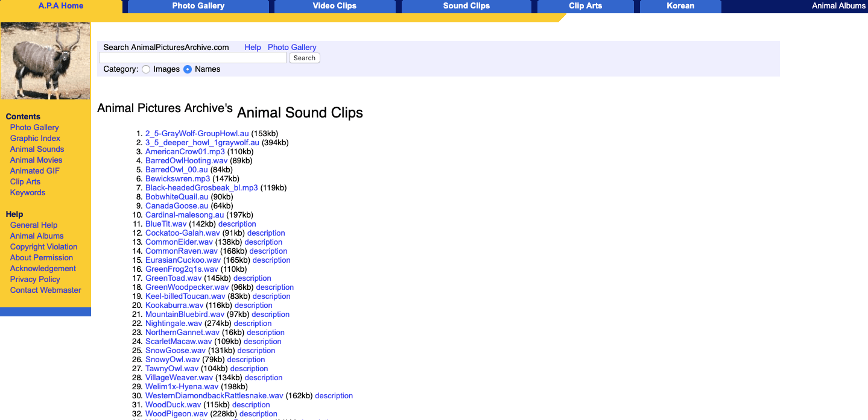Open Black-headedGrosbeak_bl.mp3 clip
Image resolution: width=868 pixels, height=420 pixels.
[201, 188]
